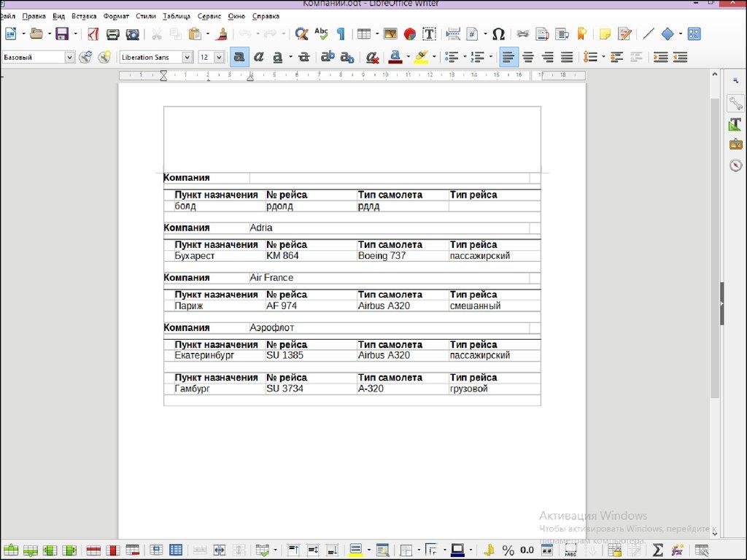The height and width of the screenshot is (560, 747).
Task: Insert a special character (Omega icon)
Action: tap(498, 34)
